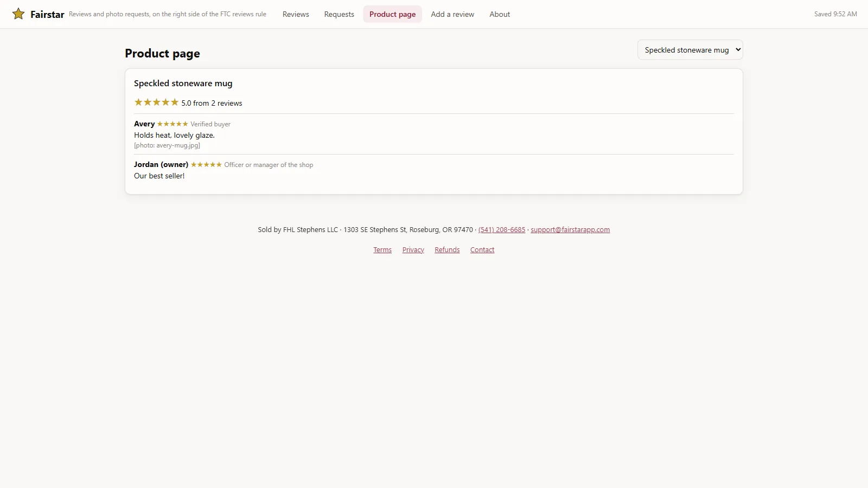This screenshot has height=488, width=868.
Task: Open the About tab
Action: (500, 14)
